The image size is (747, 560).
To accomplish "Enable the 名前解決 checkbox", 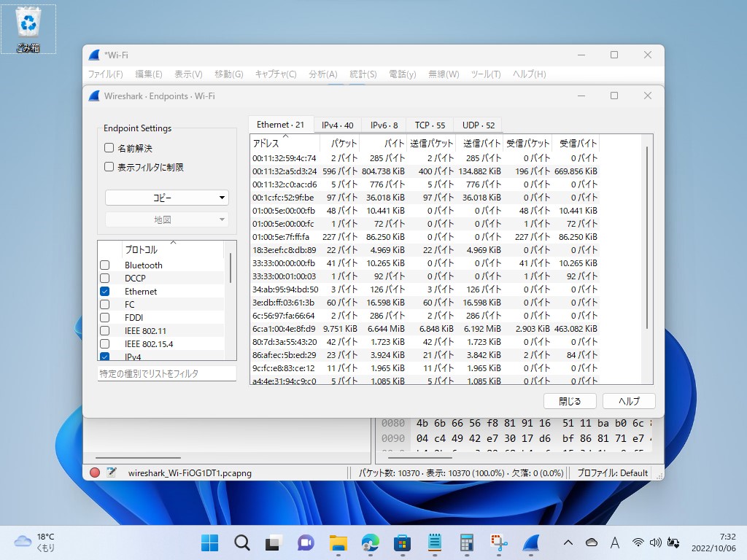I will tap(109, 148).
